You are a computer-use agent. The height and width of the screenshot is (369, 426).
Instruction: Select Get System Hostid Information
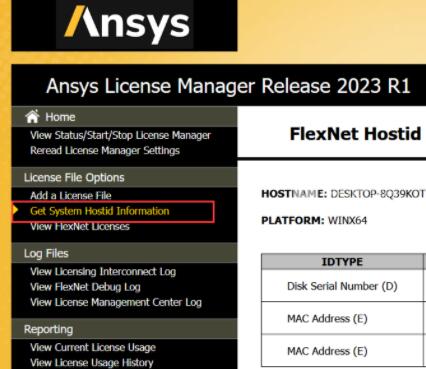pyautogui.click(x=100, y=211)
